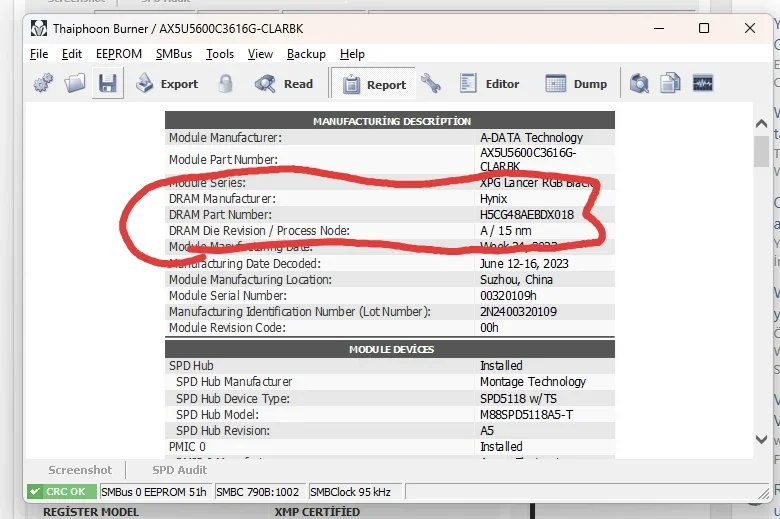Screen dimensions: 780x519
Task: Select the Hynix DRAM manufacturer value
Action: [493, 199]
